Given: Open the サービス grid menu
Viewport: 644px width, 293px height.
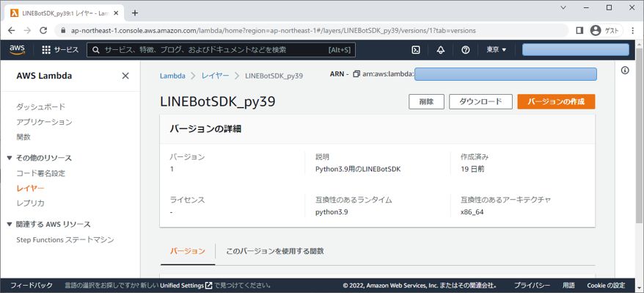Looking at the screenshot, I should (x=60, y=50).
